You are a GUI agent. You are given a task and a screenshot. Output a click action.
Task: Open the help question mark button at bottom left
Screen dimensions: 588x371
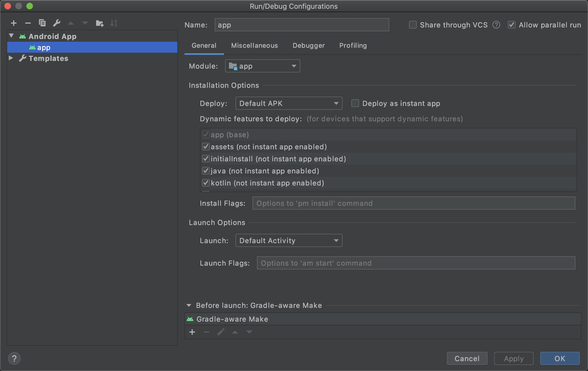tap(14, 358)
